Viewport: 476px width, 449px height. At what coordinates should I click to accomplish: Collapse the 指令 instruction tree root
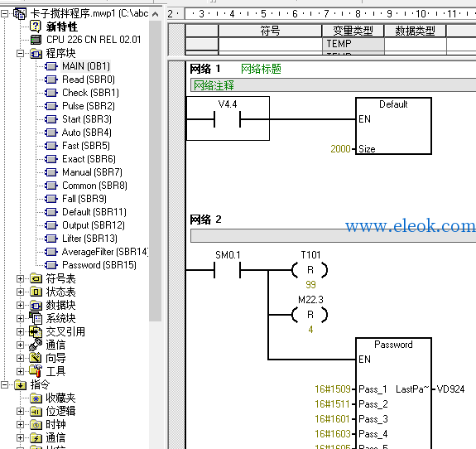(5, 385)
